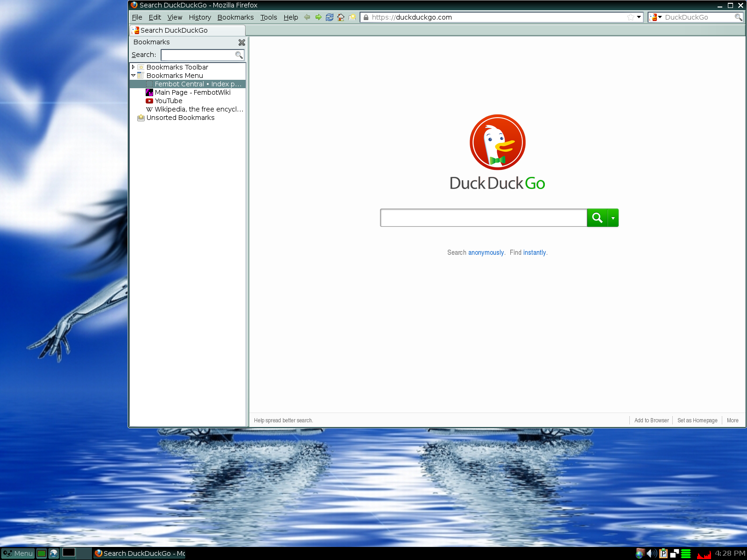
Task: Click the volume speaker tray icon
Action: coord(652,553)
